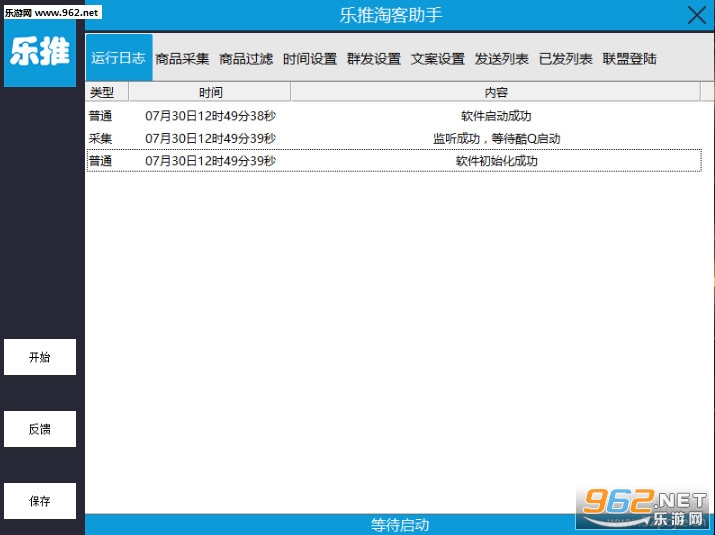Click the 内容 column header

click(496, 92)
